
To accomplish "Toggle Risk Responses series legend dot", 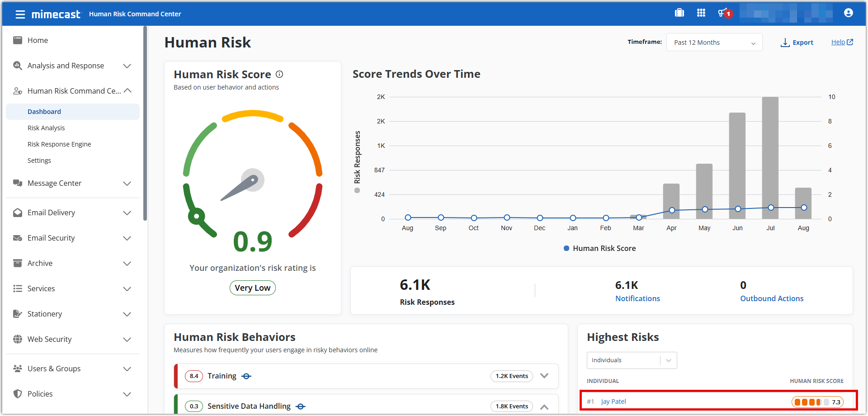I will click(x=357, y=190).
